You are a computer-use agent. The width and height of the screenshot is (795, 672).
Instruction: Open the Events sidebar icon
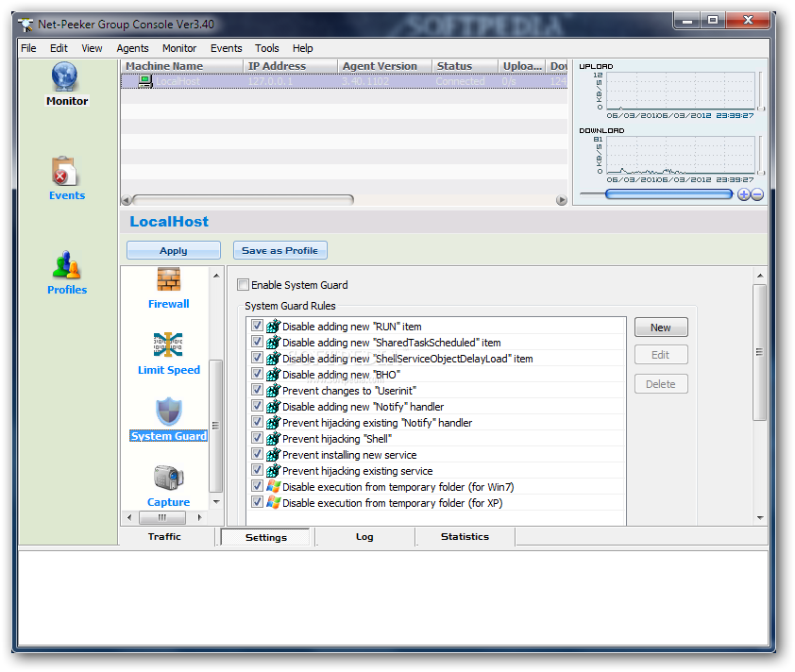tap(64, 171)
